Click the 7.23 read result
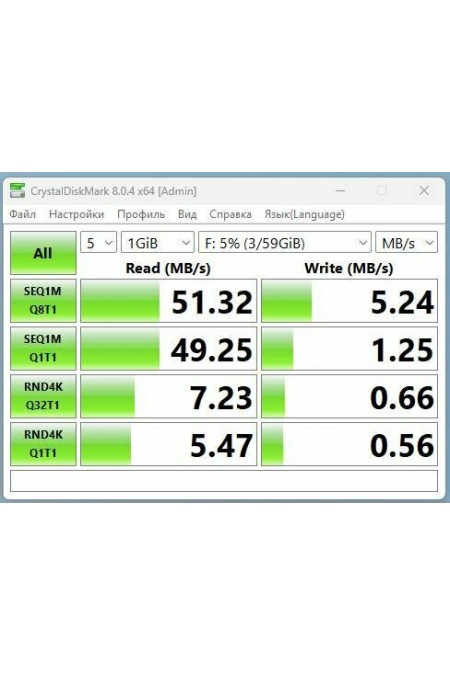The width and height of the screenshot is (450, 675). tap(168, 396)
